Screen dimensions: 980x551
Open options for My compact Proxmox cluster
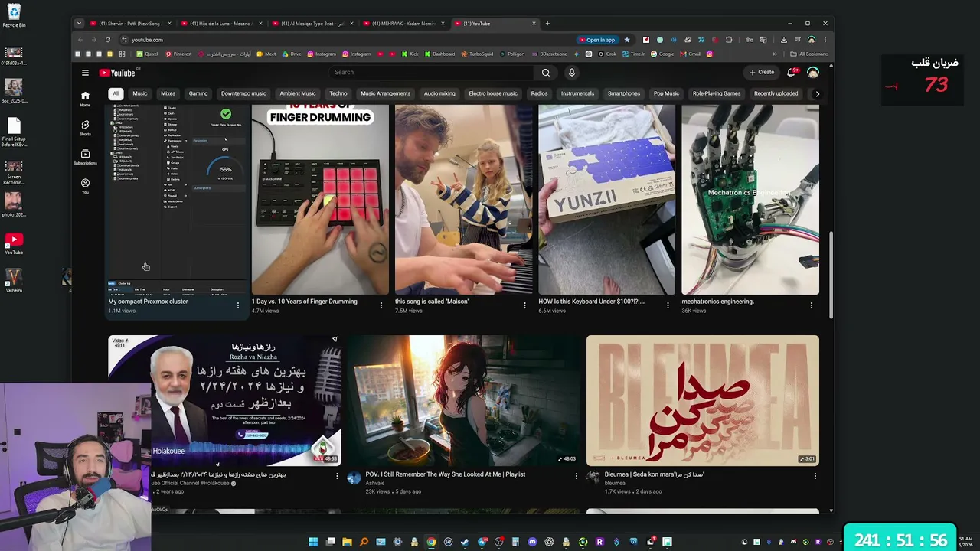(x=238, y=305)
